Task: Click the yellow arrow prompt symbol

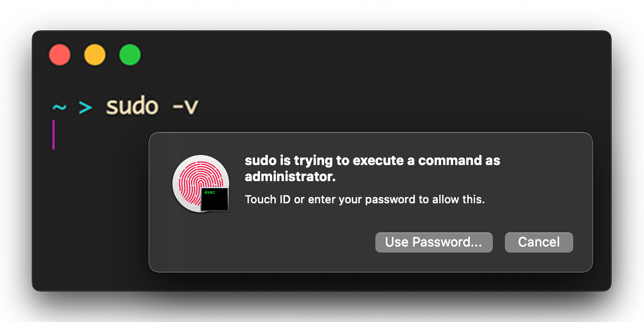Action: (84, 106)
